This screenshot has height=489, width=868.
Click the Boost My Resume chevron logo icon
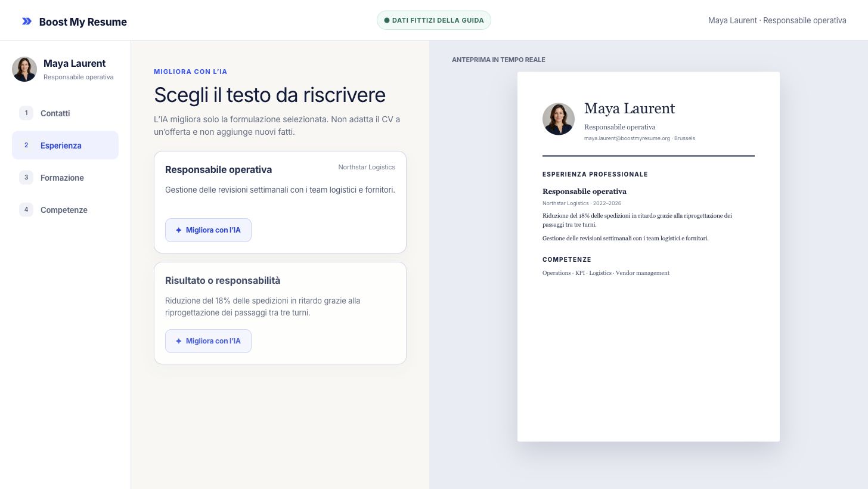pyautogui.click(x=27, y=21)
